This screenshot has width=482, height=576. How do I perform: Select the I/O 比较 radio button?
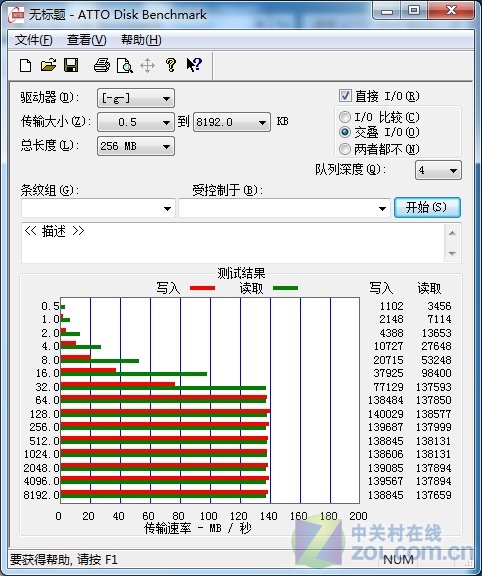pyautogui.click(x=345, y=117)
